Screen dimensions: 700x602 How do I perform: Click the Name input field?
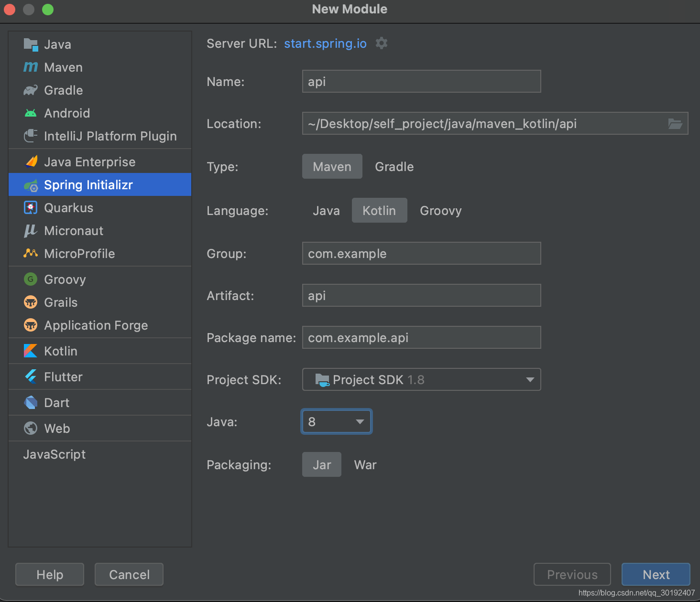click(422, 81)
